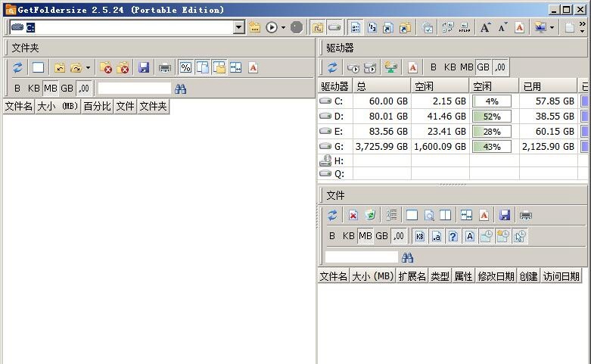The height and width of the screenshot is (364, 591).
Task: Open dropdown beside the monitor icon
Action: click(x=552, y=27)
